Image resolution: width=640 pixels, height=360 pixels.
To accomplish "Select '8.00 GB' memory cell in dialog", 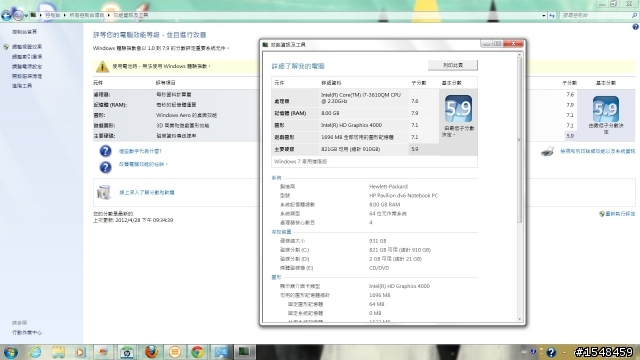I will (330, 113).
